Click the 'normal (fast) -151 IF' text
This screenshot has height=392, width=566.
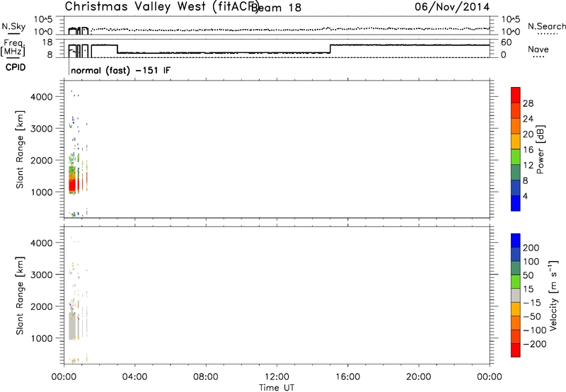[x=120, y=70]
